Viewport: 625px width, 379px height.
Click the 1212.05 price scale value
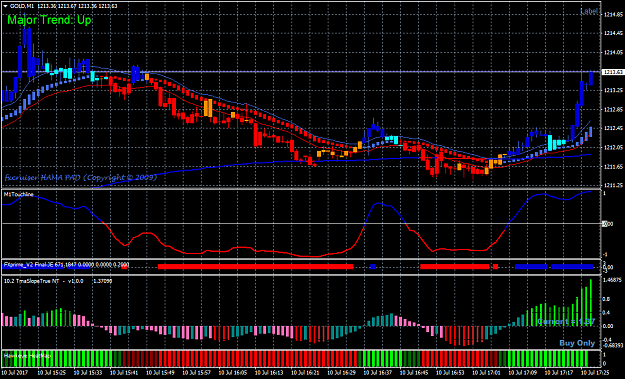(613, 147)
